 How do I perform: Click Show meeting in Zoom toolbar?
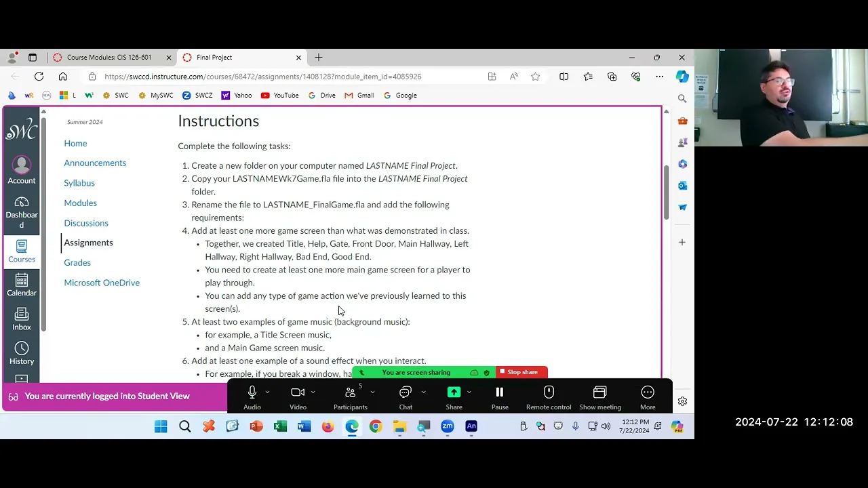coord(600,397)
